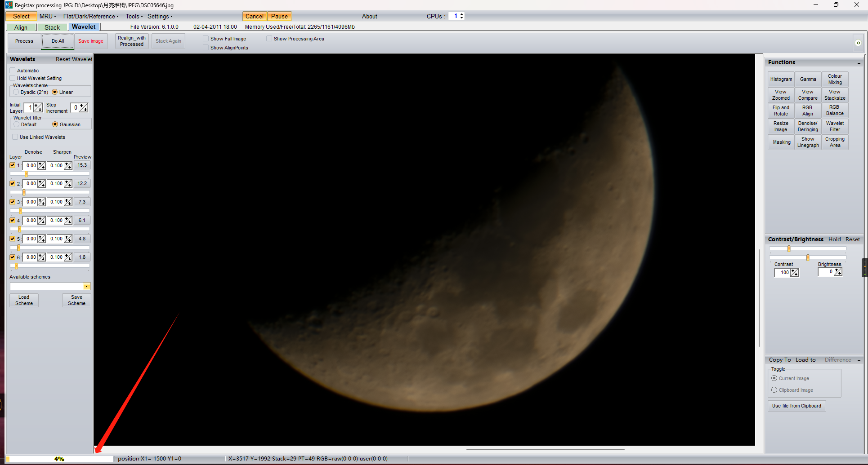Click Step Increment stepper arrows
This screenshot has height=465, width=868.
(84, 108)
